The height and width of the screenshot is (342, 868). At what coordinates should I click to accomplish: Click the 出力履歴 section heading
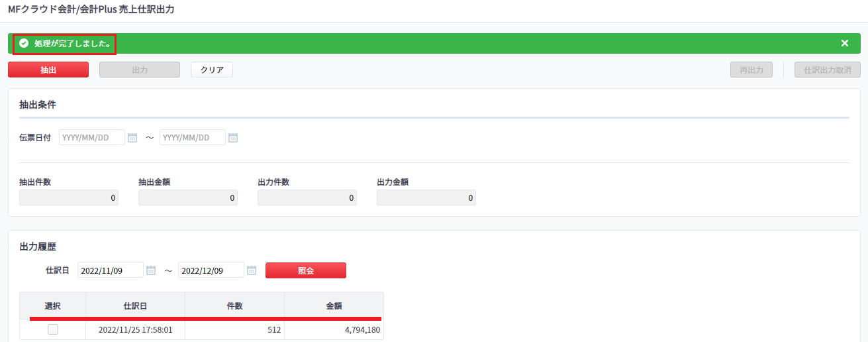coord(38,247)
